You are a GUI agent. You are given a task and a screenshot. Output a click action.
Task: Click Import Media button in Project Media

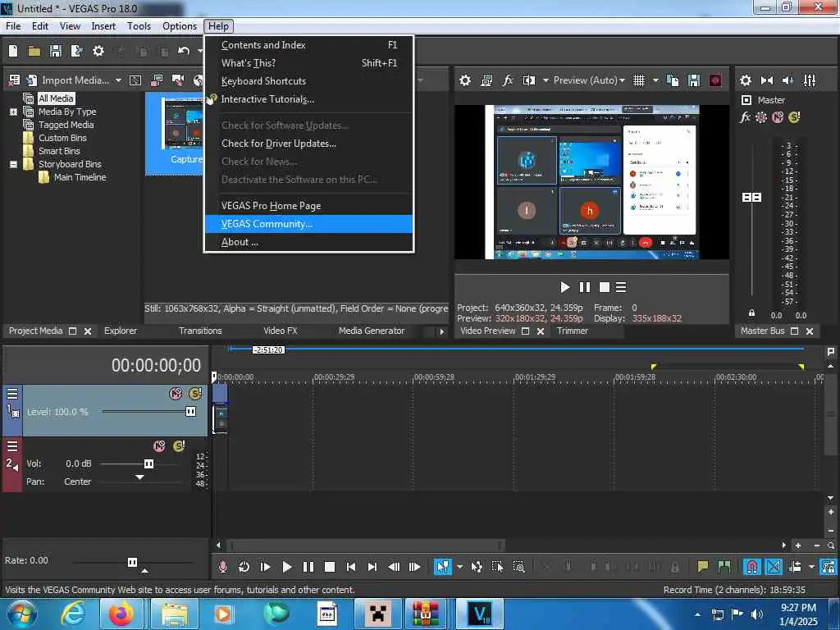pyautogui.click(x=68, y=80)
